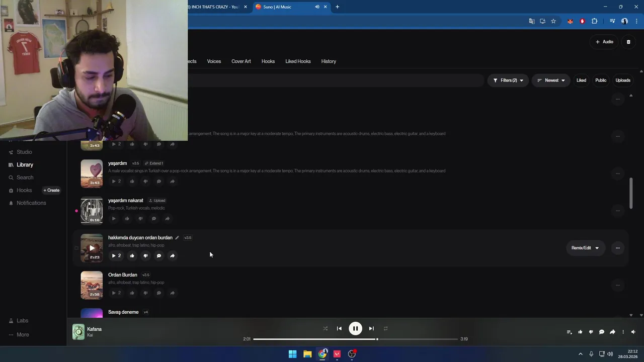Toggle repeat in the player bar
Screen dimensions: 644x362
(385, 328)
